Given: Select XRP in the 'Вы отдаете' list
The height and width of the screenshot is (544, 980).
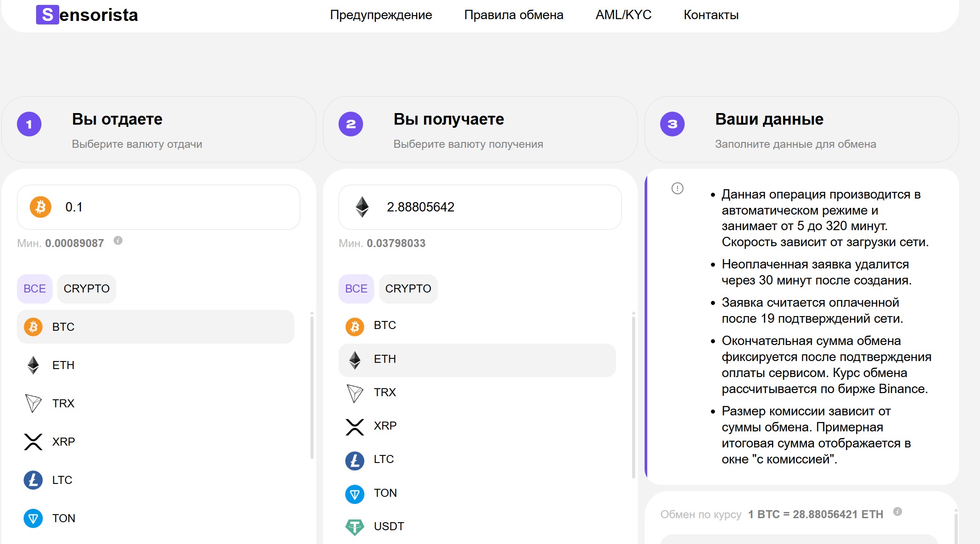Looking at the screenshot, I should coord(63,442).
